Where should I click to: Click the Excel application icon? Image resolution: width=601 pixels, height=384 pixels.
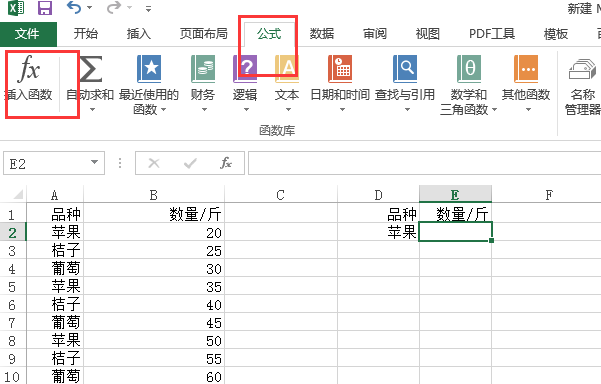[16, 8]
